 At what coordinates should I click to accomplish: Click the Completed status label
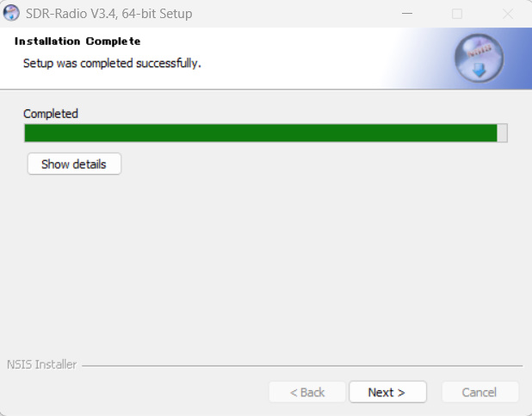click(51, 114)
